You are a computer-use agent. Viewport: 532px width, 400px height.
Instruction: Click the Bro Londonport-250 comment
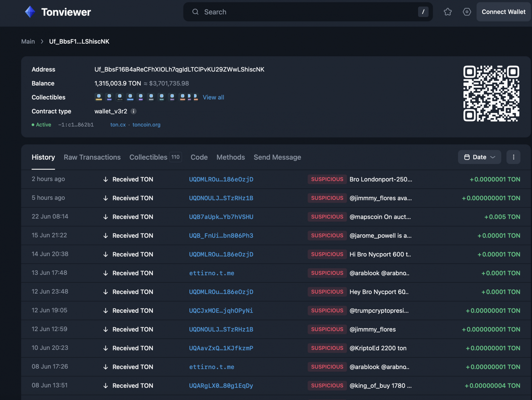tap(381, 179)
